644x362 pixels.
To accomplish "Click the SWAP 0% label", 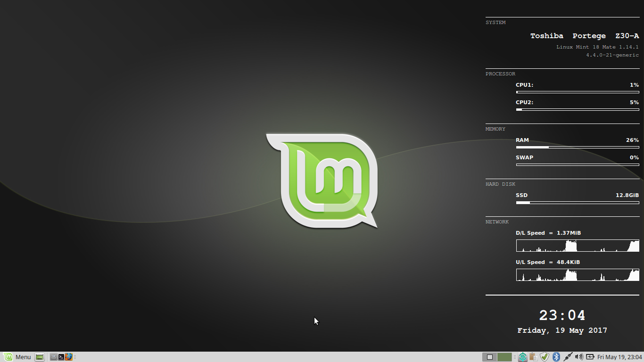I will pyautogui.click(x=524, y=157).
